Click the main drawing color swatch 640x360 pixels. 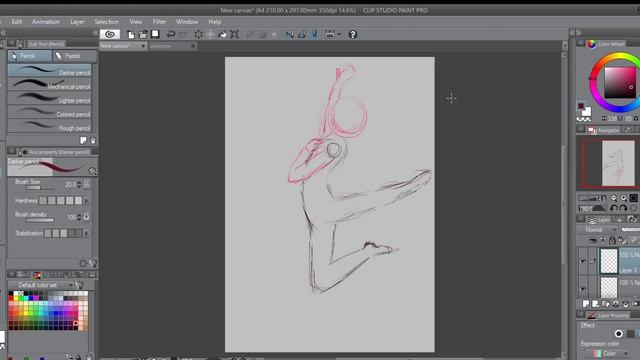point(581,106)
